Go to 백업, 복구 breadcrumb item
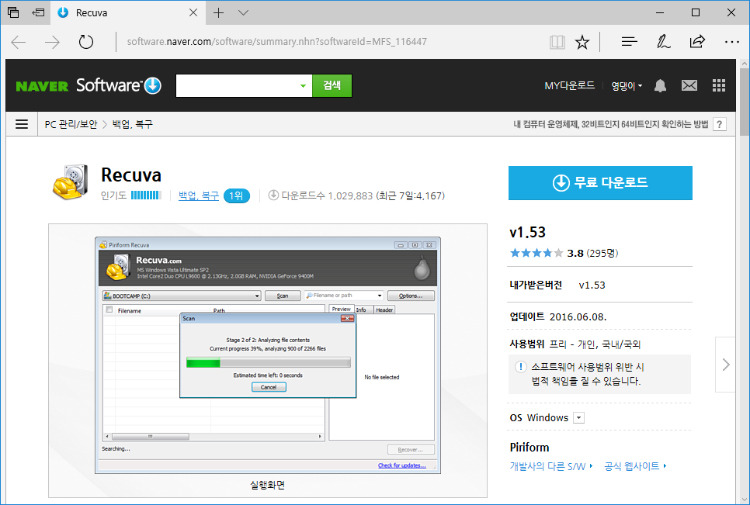The image size is (750, 505). [x=132, y=124]
